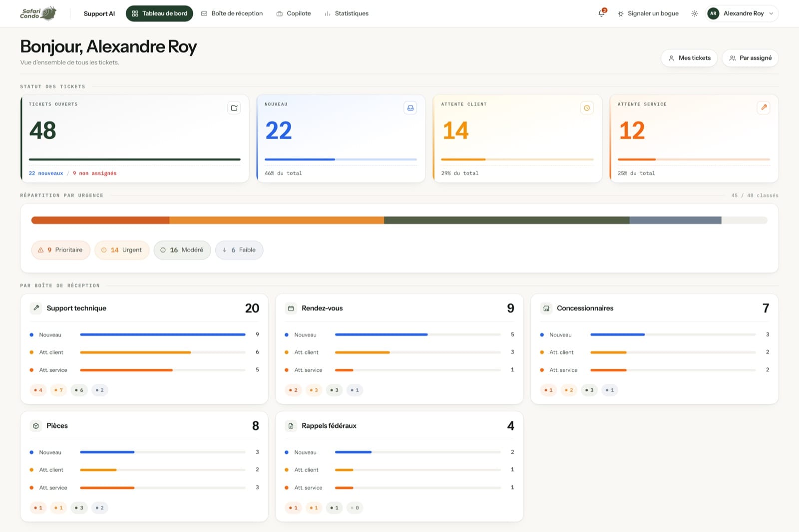Screen dimensions: 799x532
Task: Click the Tickets ouverts card icon
Action: point(234,108)
